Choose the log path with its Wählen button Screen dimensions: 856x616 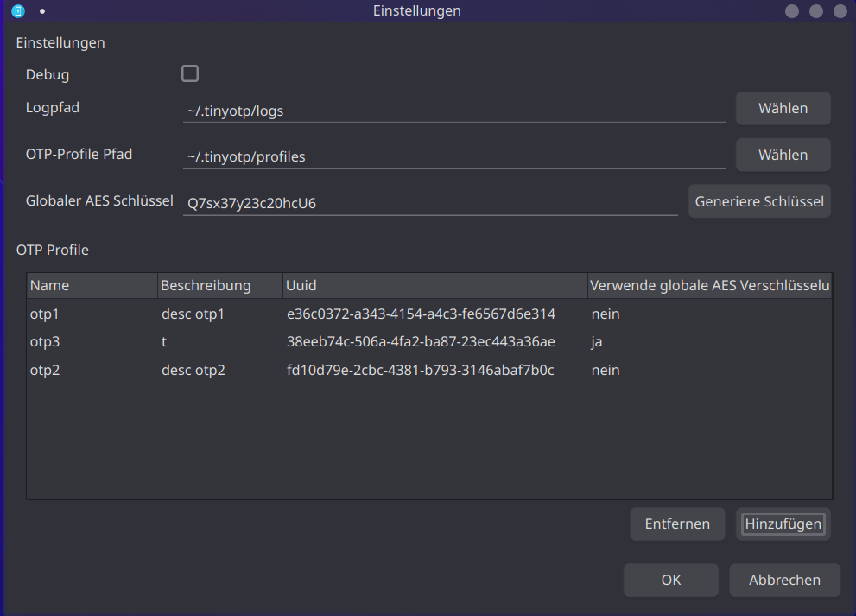[x=783, y=108]
